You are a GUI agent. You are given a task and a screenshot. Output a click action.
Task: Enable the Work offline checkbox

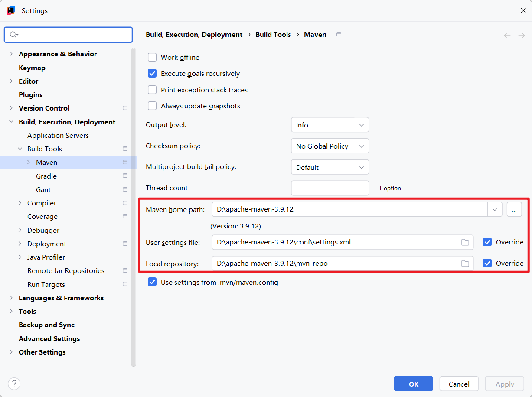tap(152, 57)
